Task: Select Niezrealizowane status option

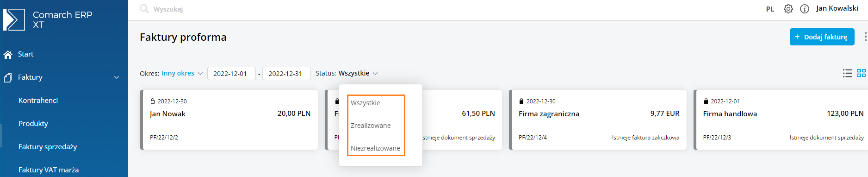Action: tap(375, 148)
